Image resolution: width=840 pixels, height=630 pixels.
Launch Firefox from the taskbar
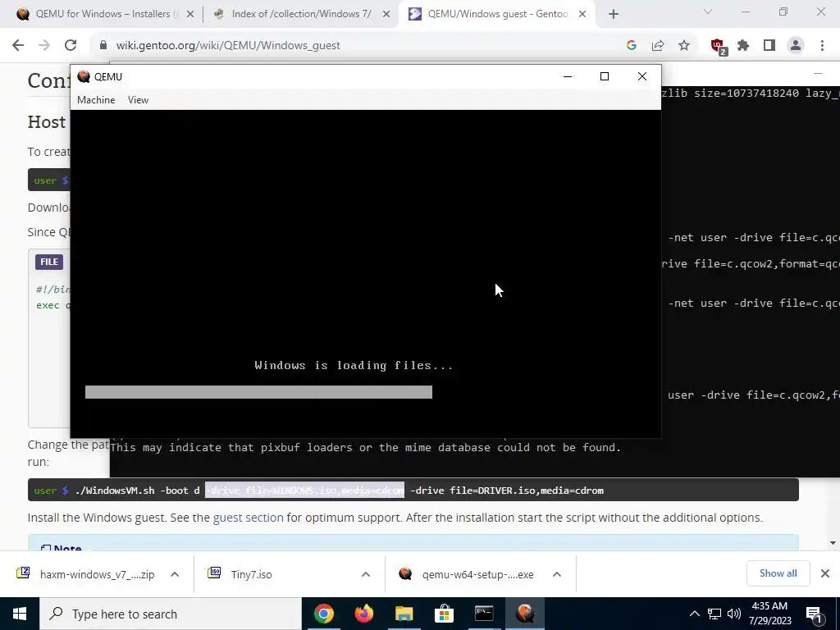363,614
